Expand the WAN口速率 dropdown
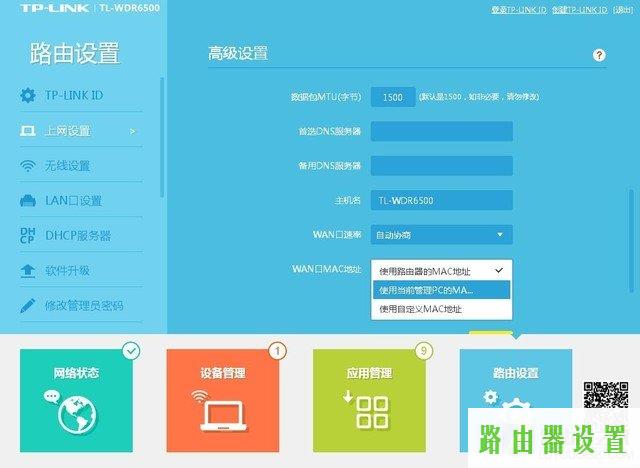 coord(442,235)
